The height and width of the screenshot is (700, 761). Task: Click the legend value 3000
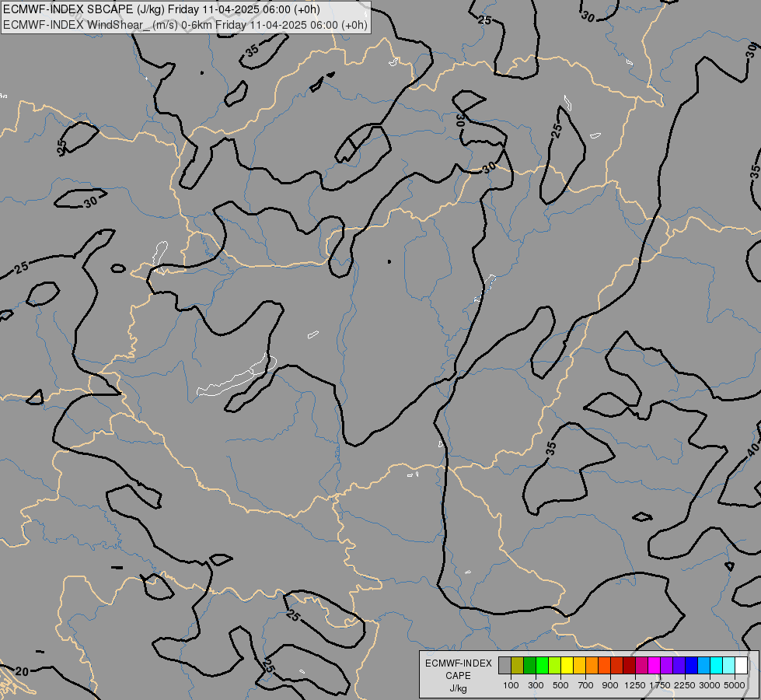pyautogui.click(x=710, y=685)
